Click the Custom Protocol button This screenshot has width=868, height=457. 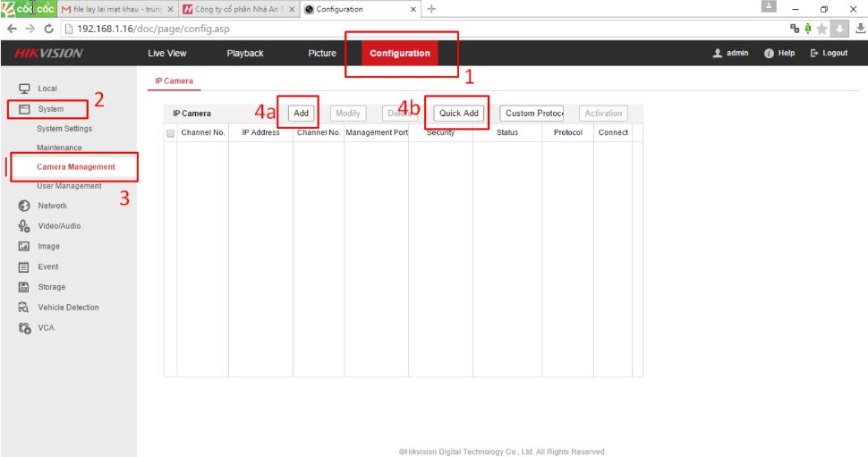point(533,114)
